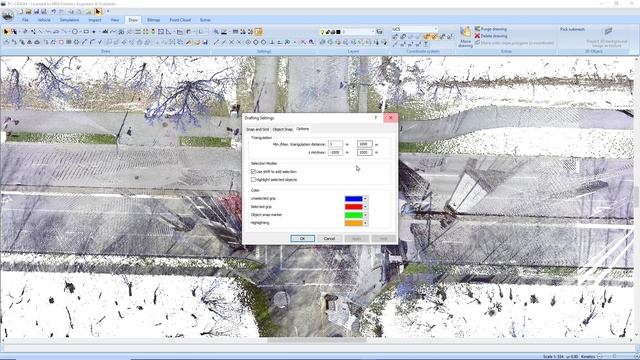
Task: Select the circle drawing tool
Action: 75,31
